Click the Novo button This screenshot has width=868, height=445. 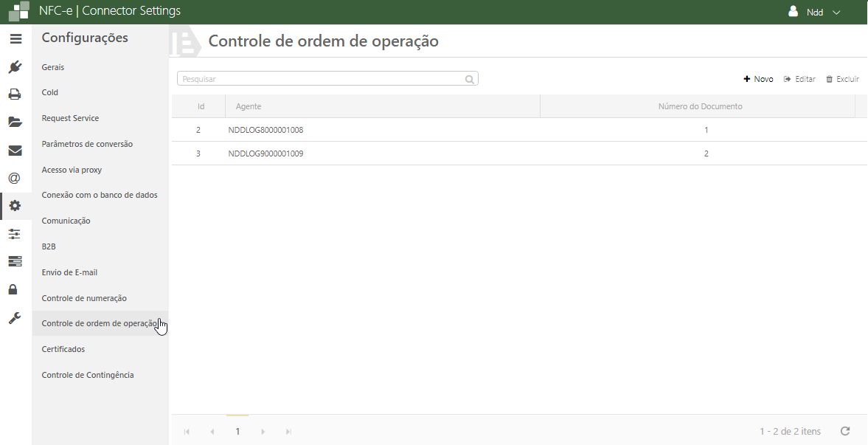click(758, 79)
